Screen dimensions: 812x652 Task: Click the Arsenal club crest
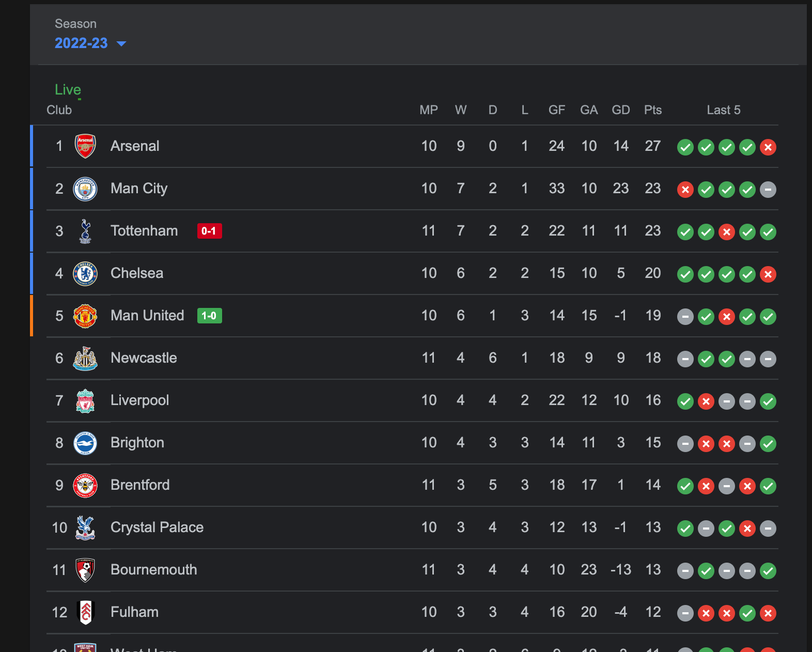(85, 146)
